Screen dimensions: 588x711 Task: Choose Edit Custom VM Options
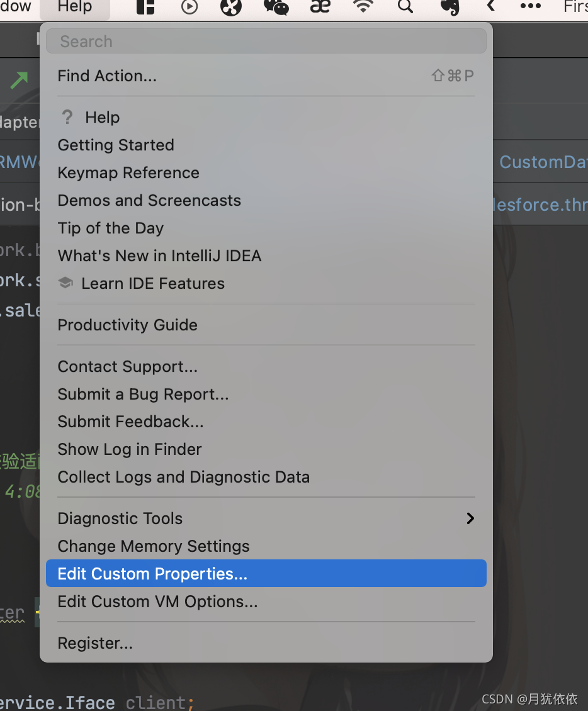[x=157, y=602]
